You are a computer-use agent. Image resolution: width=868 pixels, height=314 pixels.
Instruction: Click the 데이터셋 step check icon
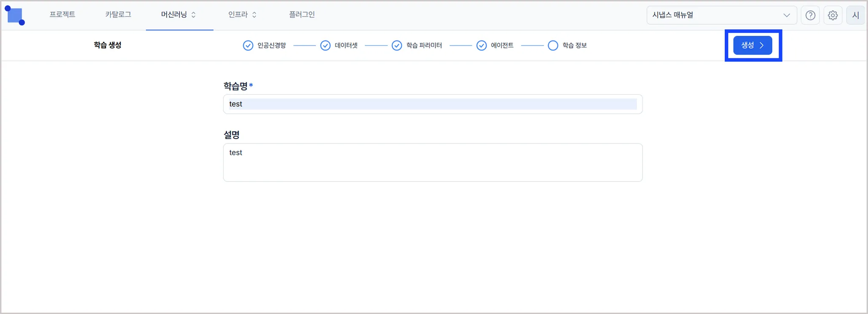pos(325,45)
